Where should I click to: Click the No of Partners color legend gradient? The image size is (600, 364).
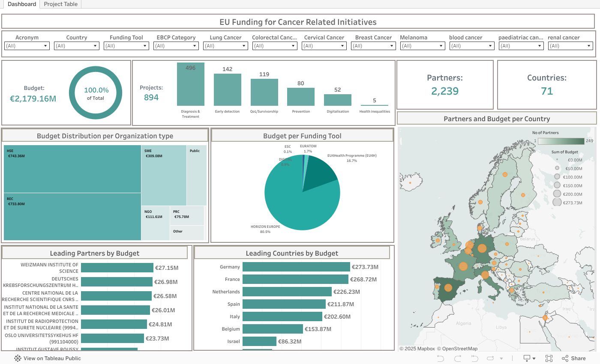(x=561, y=141)
